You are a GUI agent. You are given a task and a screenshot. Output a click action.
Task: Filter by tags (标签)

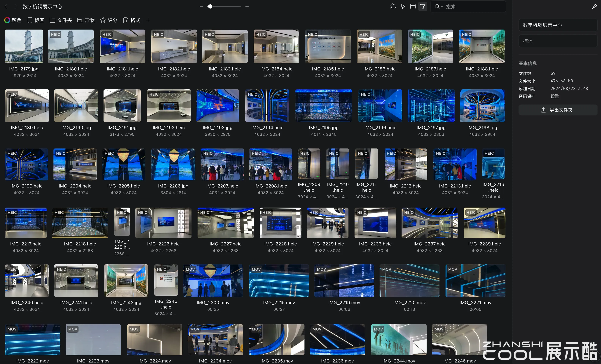36,20
